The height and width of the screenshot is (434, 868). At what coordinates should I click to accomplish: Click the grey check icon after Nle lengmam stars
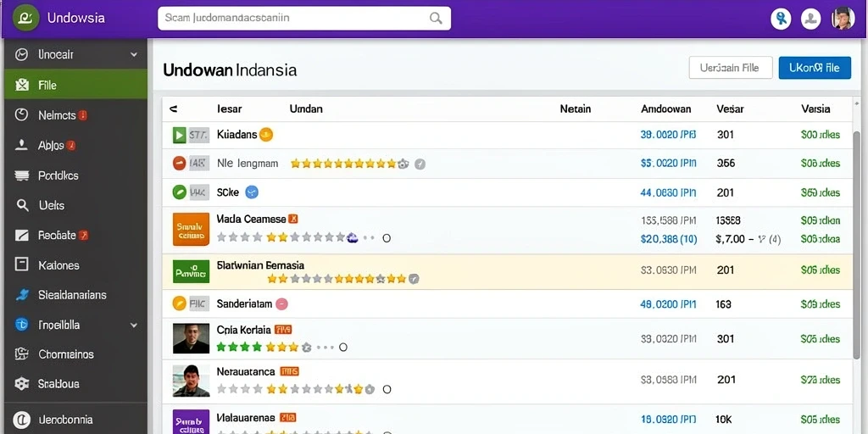pos(420,164)
